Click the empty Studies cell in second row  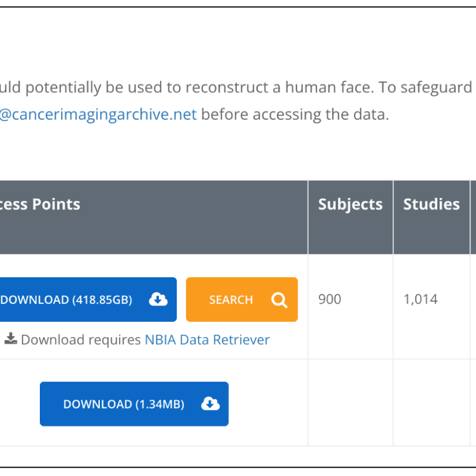[431, 403]
